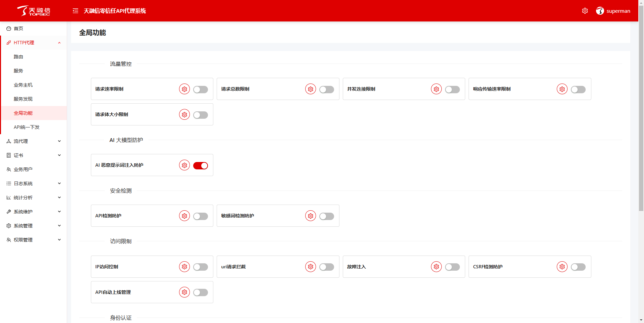The image size is (644, 323).
Task: Expand the 流代理 sidebar menu
Action: tap(34, 141)
